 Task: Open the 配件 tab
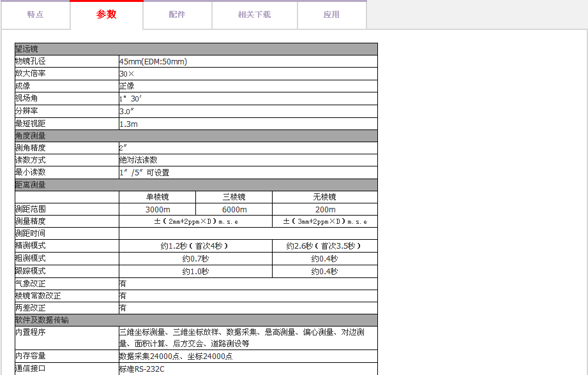tap(177, 15)
